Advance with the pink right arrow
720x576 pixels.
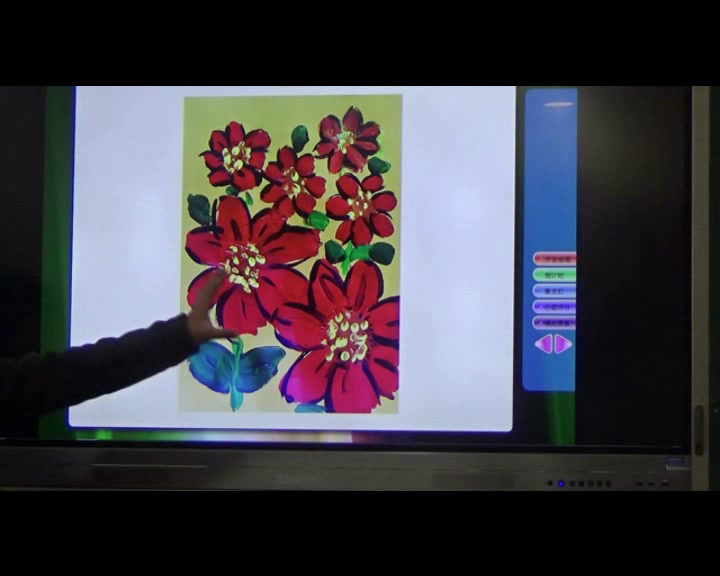(x=563, y=344)
